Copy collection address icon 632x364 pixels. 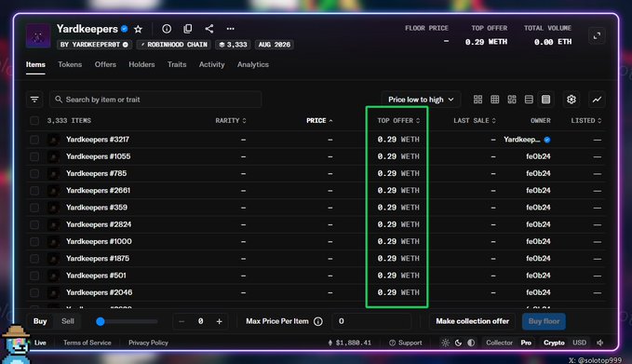tap(188, 29)
